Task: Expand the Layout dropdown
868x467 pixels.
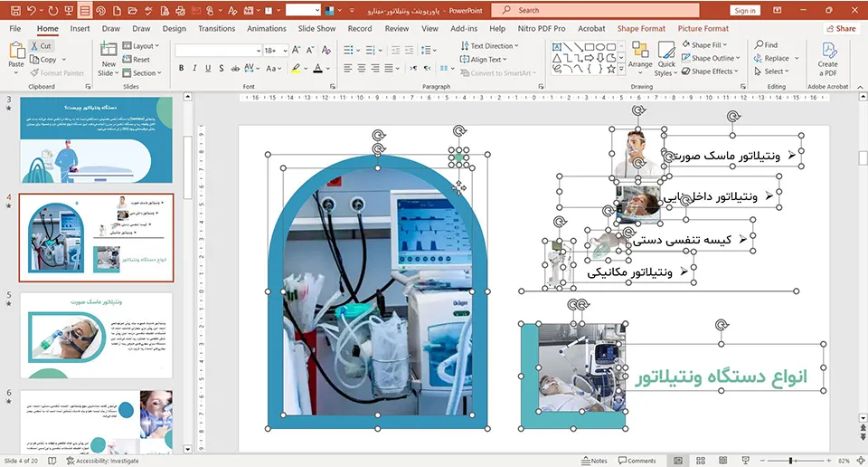Action: [141, 46]
